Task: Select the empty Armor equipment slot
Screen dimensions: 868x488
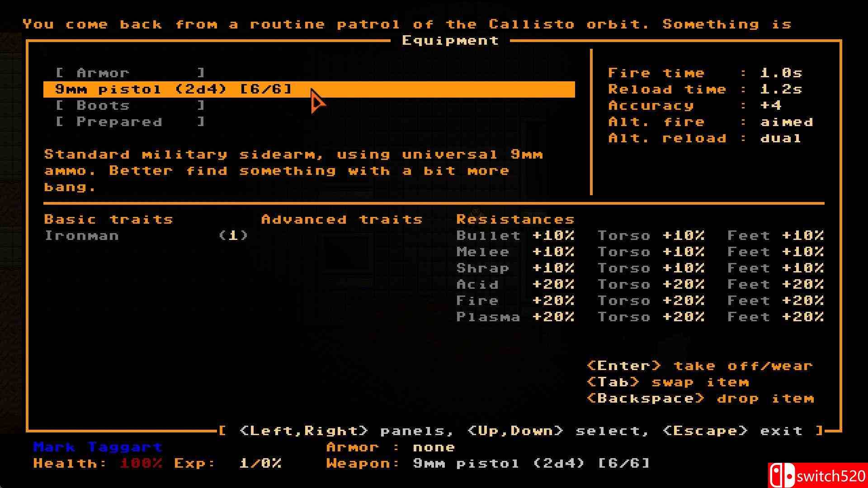Action: 130,73
